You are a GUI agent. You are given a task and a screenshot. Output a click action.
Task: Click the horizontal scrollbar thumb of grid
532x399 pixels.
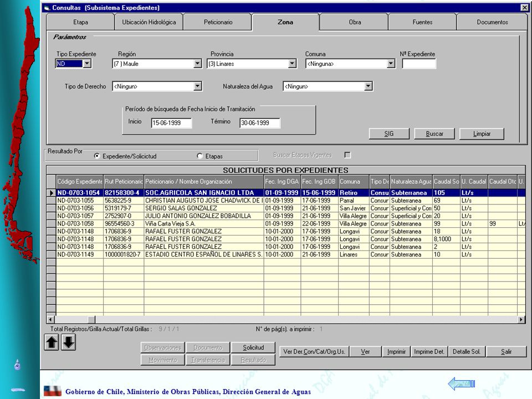pyautogui.click(x=91, y=319)
